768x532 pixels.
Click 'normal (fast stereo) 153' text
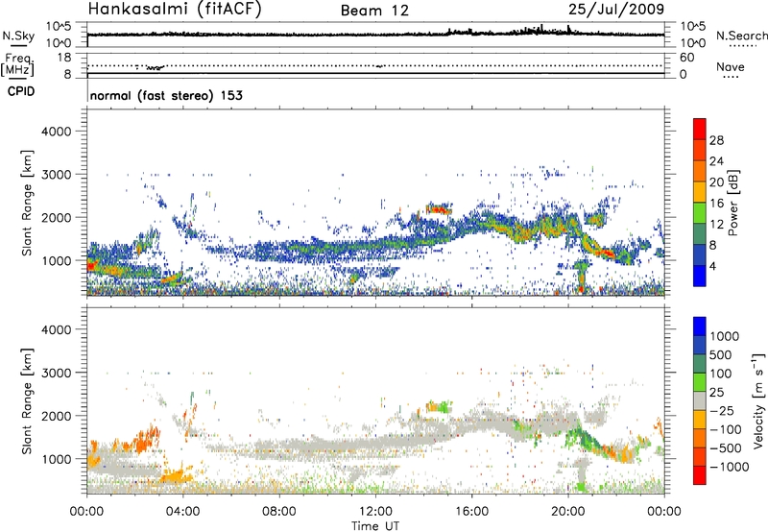coord(166,95)
